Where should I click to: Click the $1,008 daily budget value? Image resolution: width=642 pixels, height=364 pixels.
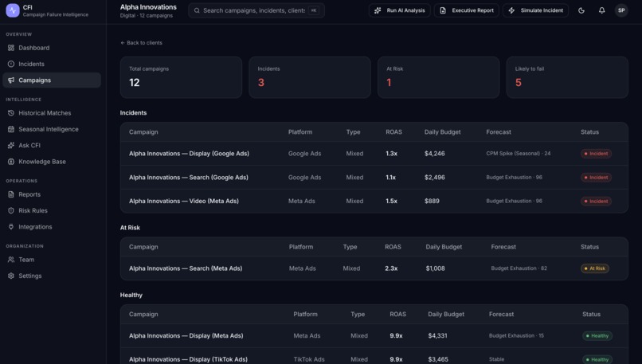[435, 268]
